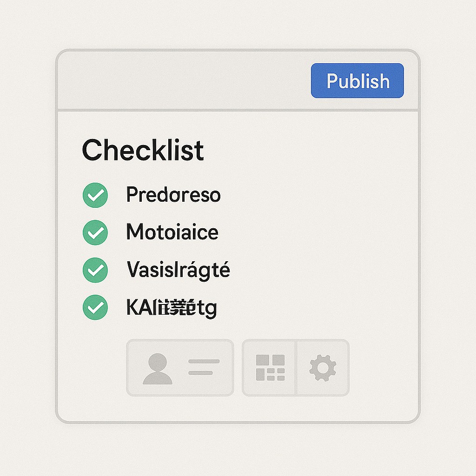The image size is (476, 476).
Task: Select the Vasislrágté item label
Action: (x=178, y=270)
